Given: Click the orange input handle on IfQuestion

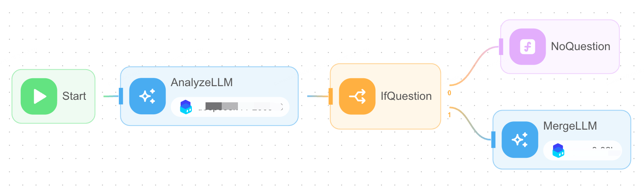Looking at the screenshot, I should [x=331, y=96].
